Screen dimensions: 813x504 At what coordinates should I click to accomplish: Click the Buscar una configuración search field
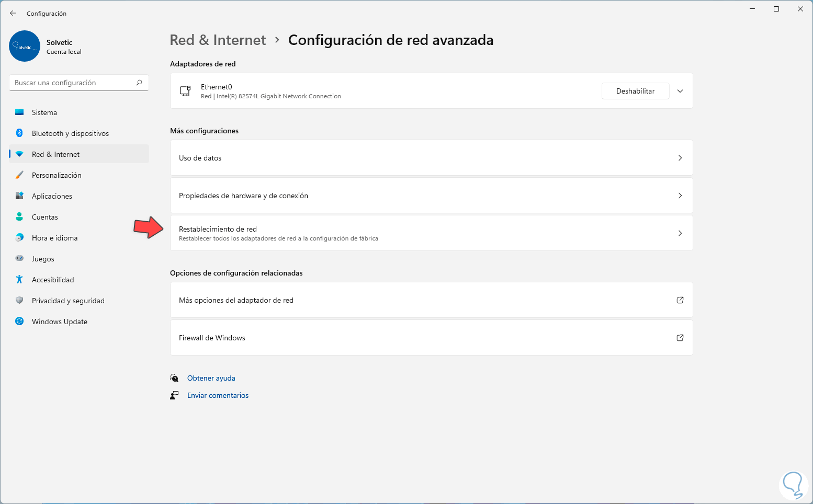click(x=73, y=83)
